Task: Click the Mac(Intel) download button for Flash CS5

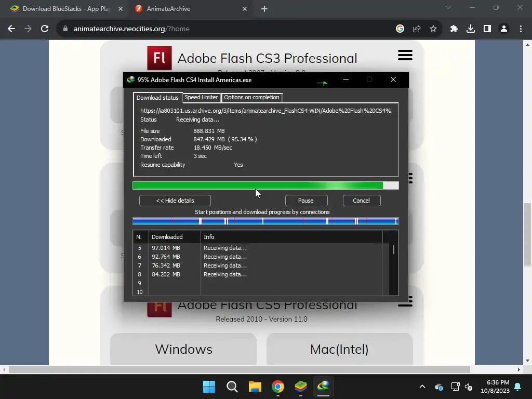Action: point(339,349)
